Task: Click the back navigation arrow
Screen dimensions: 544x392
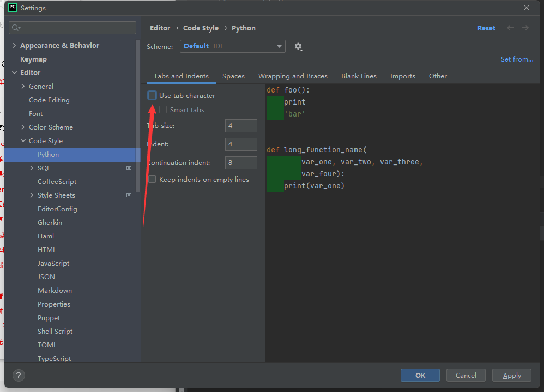Action: tap(510, 28)
